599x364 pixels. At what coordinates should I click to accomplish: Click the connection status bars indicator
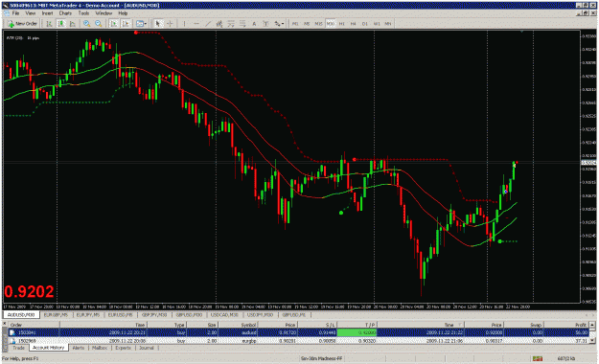coord(538,358)
